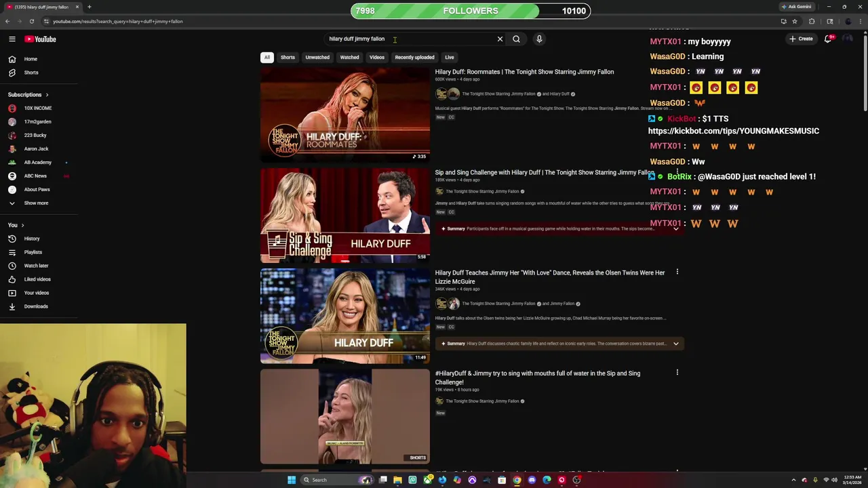The height and width of the screenshot is (488, 868).
Task: Open the Create button
Action: [801, 39]
